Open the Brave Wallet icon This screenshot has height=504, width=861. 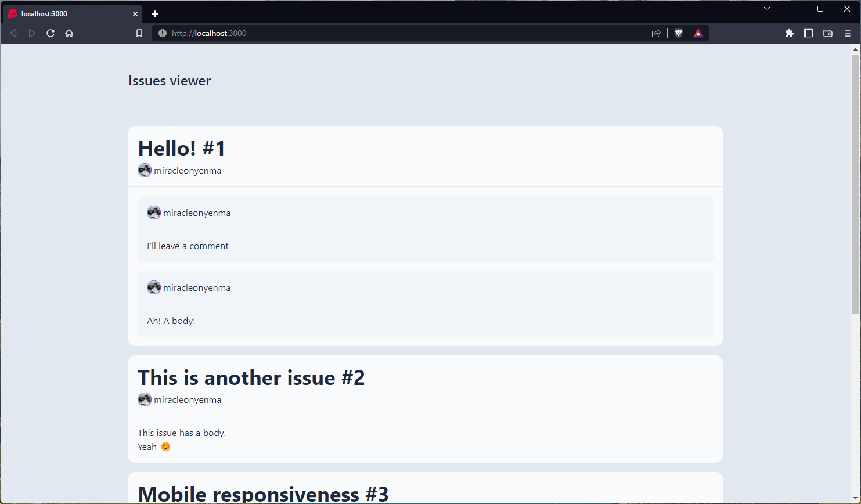[828, 33]
